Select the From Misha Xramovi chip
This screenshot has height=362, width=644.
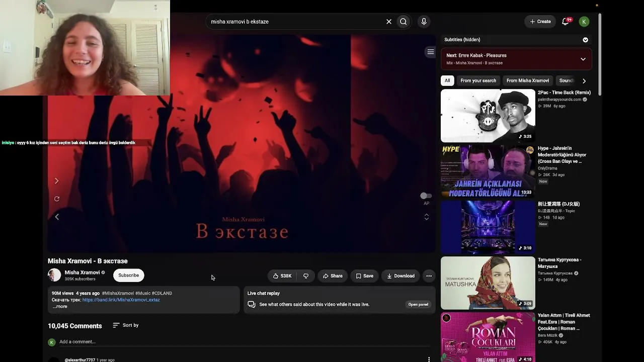[x=527, y=80]
